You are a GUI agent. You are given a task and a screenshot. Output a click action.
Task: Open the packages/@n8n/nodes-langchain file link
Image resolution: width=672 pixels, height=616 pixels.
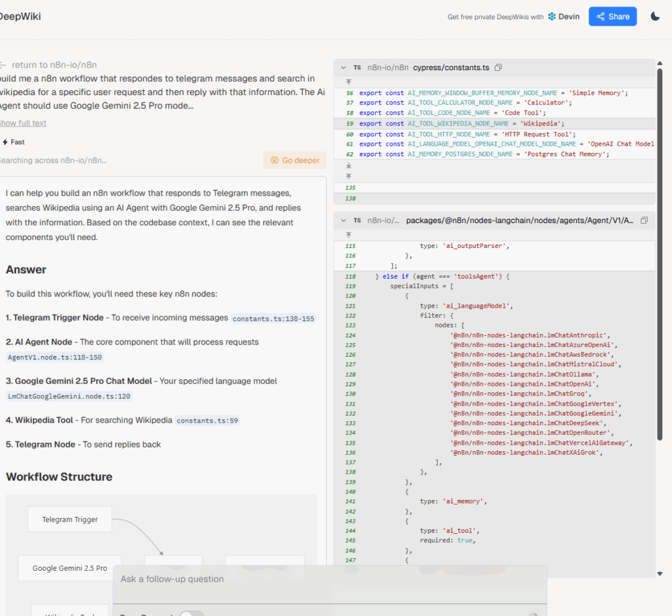click(x=520, y=220)
